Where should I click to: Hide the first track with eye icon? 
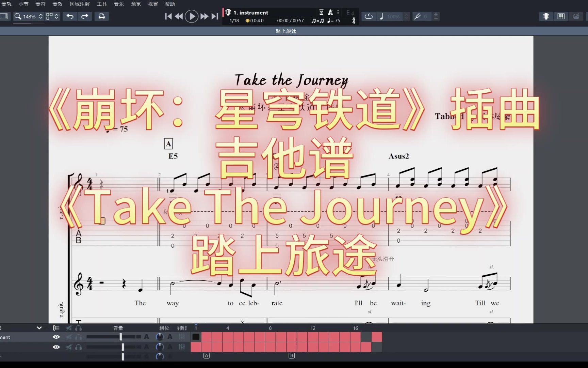click(x=56, y=337)
